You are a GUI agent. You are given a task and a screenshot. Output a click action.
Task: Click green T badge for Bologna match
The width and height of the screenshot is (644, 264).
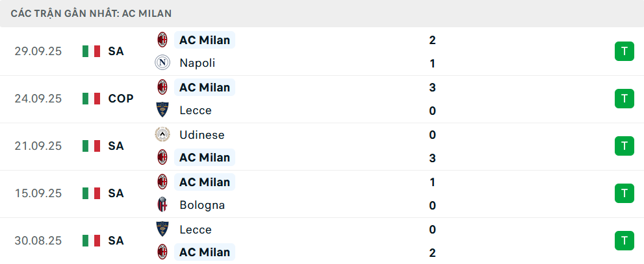624,193
